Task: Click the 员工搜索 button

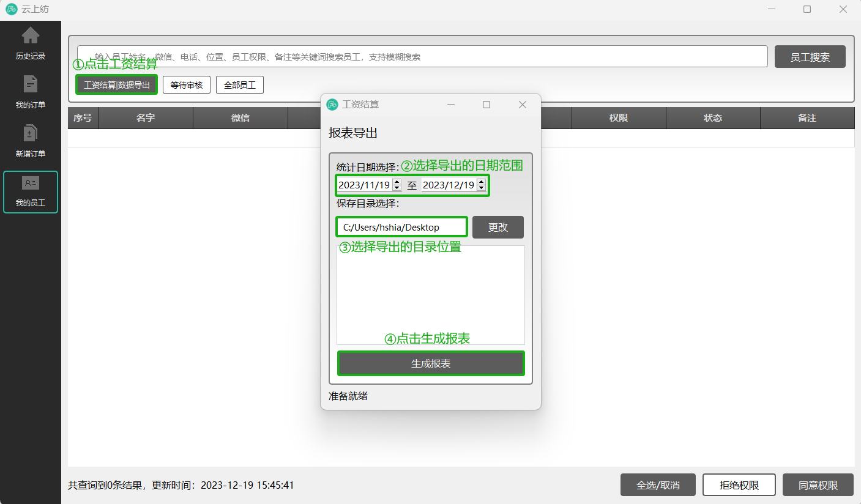Action: click(810, 57)
